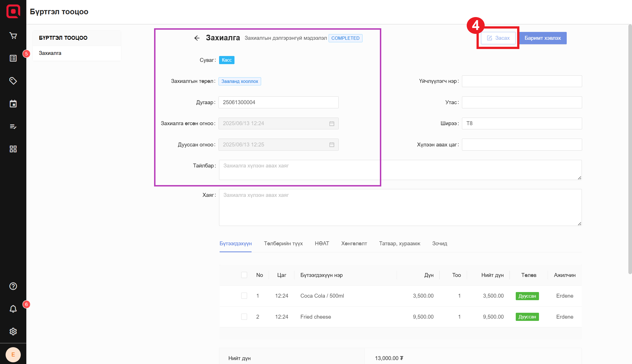This screenshot has width=632, height=364.
Task: Tick the Coca Cola row checkbox
Action: [244, 296]
